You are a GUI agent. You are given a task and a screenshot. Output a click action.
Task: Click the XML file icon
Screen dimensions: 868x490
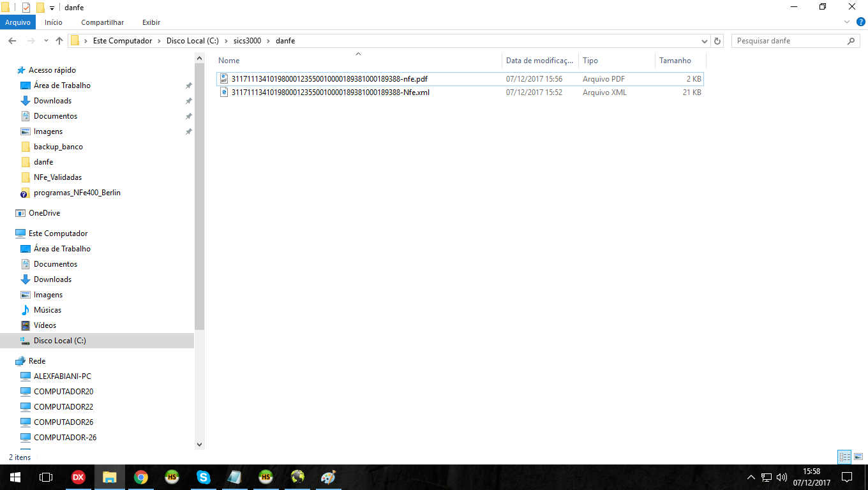tap(224, 92)
